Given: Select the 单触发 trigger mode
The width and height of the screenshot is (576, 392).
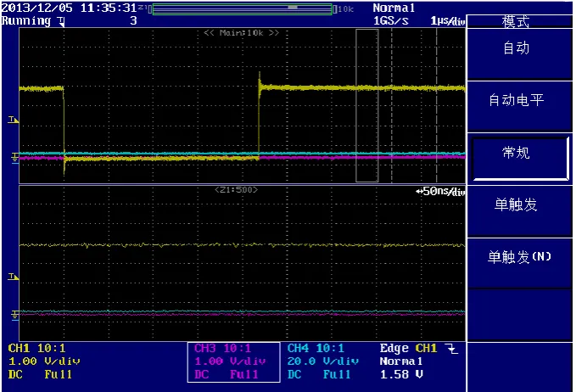Looking at the screenshot, I should tap(519, 211).
